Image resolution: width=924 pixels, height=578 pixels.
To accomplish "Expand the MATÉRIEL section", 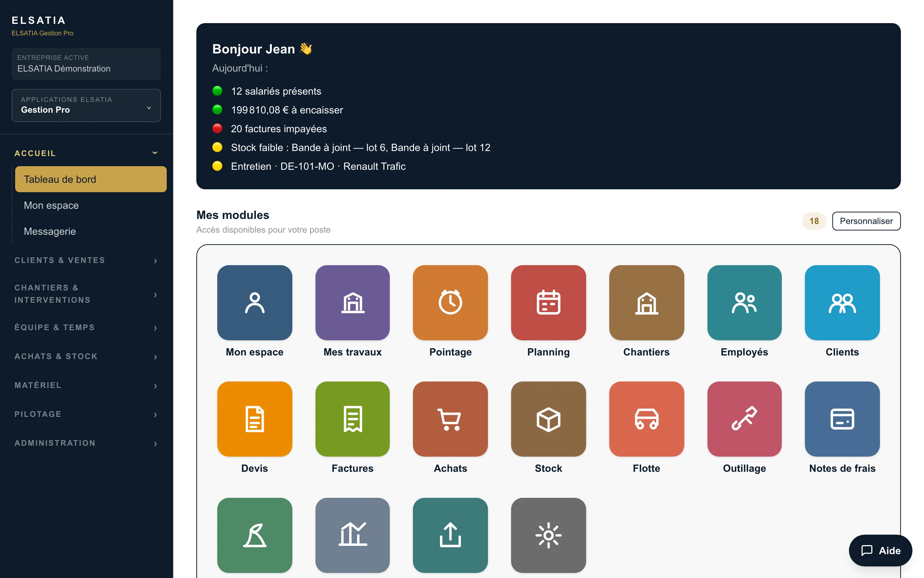I will tap(86, 385).
